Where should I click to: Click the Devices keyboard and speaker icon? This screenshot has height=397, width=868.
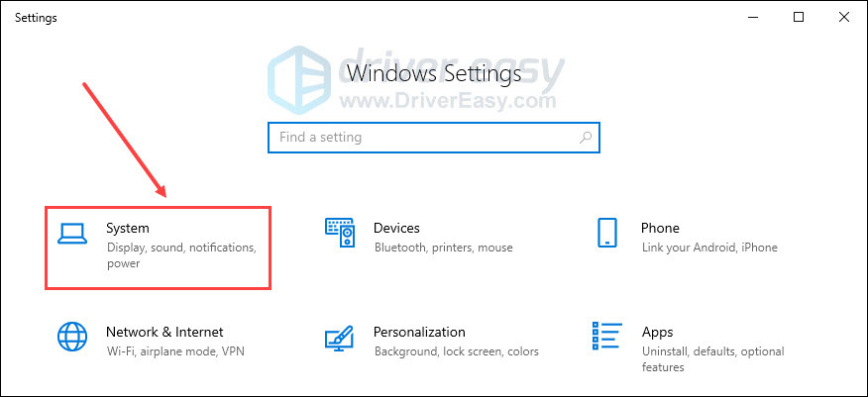coord(340,233)
